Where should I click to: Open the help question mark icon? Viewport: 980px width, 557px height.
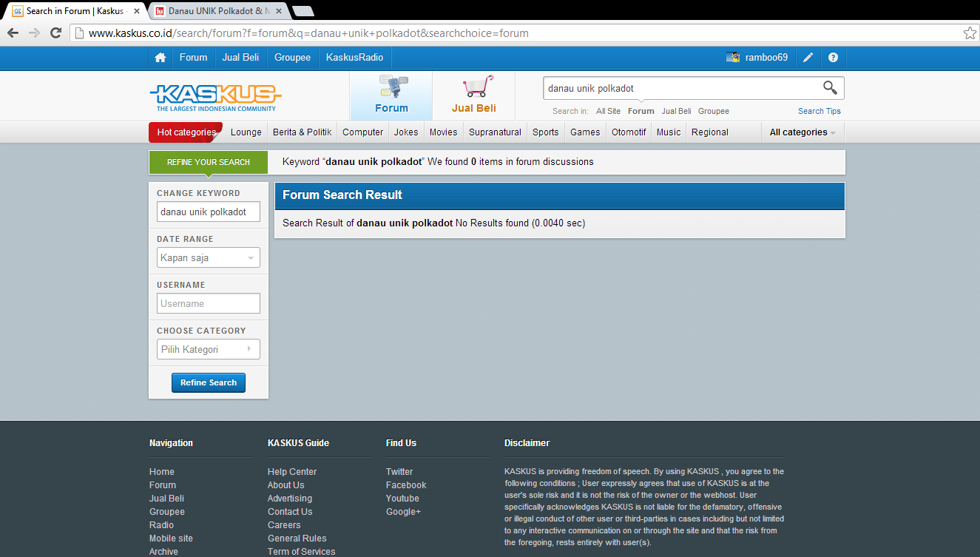click(834, 58)
